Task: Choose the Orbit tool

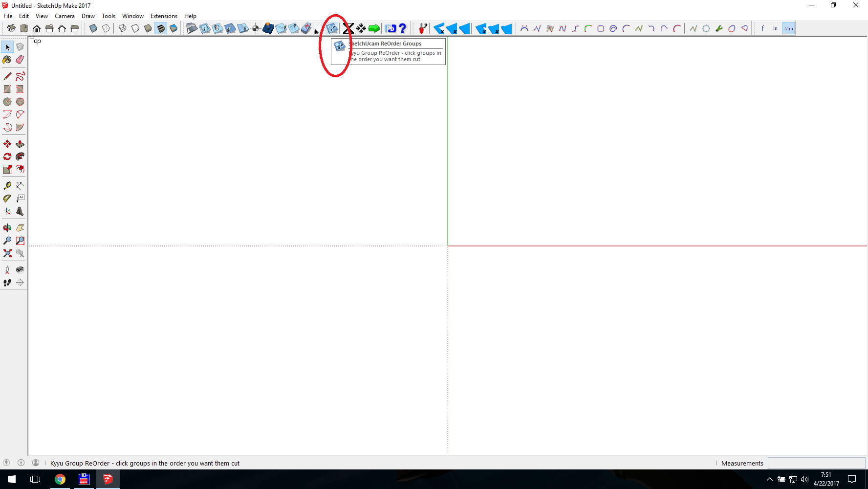Action: [7, 228]
